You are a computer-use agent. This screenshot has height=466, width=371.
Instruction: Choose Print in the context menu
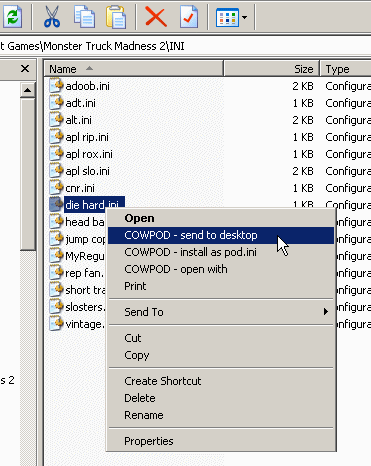pos(221,286)
